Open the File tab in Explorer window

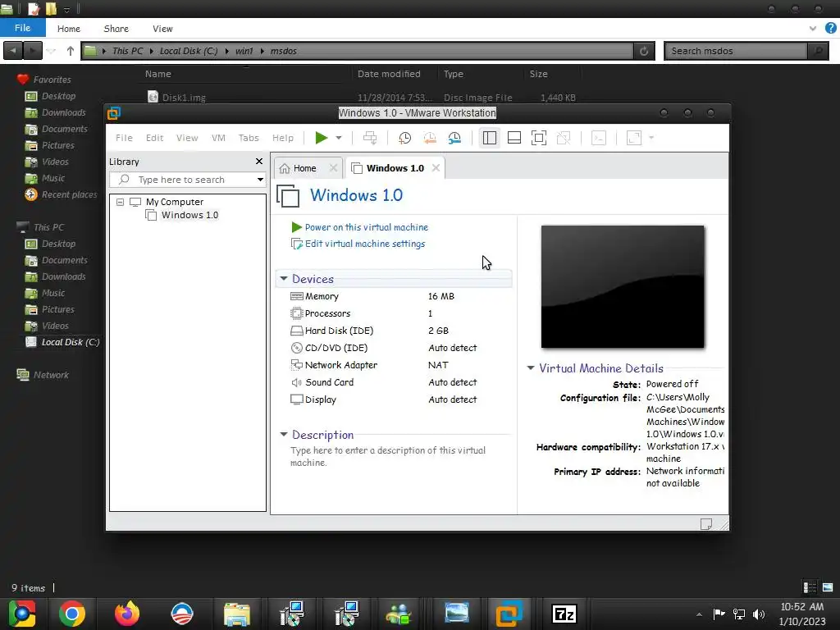pos(22,28)
